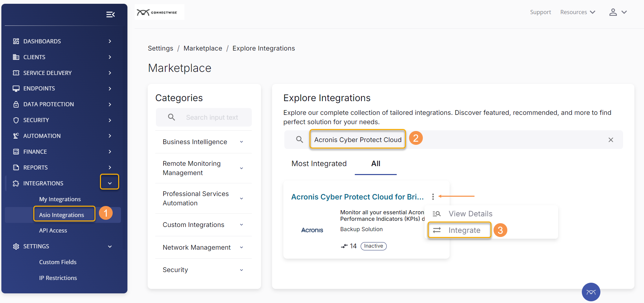Click the Clients building icon
Image resolution: width=644 pixels, height=303 pixels.
point(16,57)
